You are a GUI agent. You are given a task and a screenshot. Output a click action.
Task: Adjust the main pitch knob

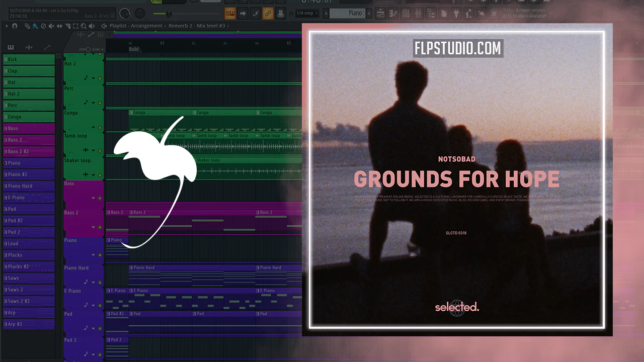pos(140,14)
